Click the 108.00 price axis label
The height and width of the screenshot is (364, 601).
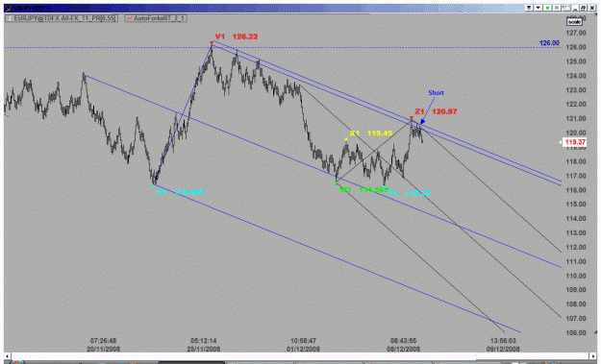pyautogui.click(x=576, y=304)
